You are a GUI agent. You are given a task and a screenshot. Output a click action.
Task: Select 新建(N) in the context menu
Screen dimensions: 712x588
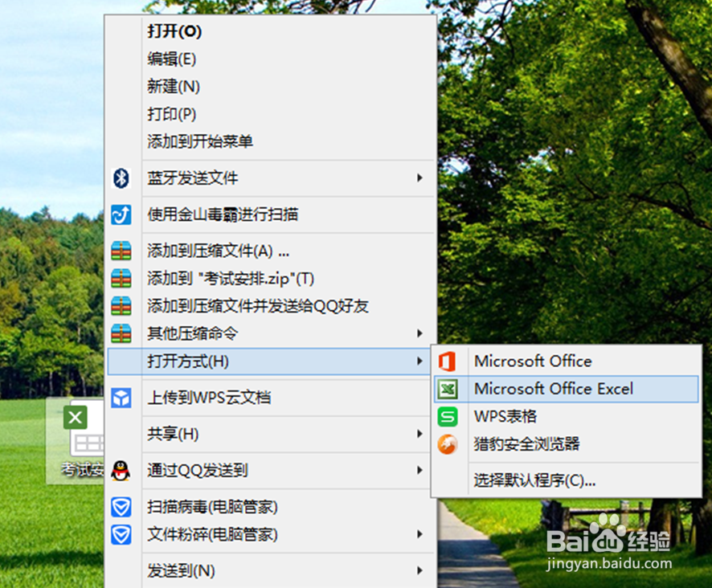point(270,86)
